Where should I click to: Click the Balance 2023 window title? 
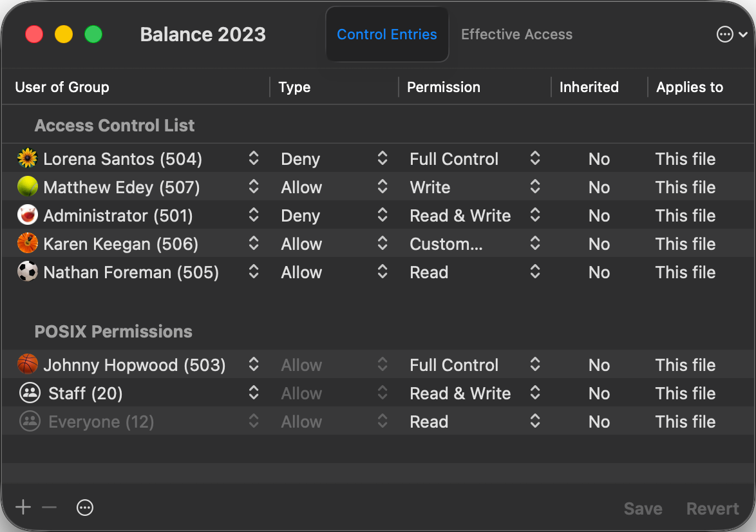tap(203, 34)
